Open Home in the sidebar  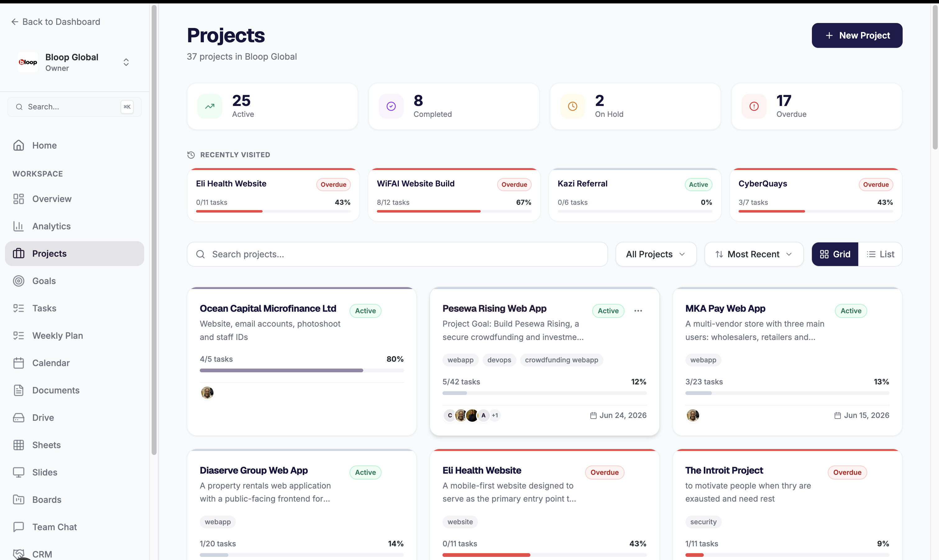tap(74, 145)
